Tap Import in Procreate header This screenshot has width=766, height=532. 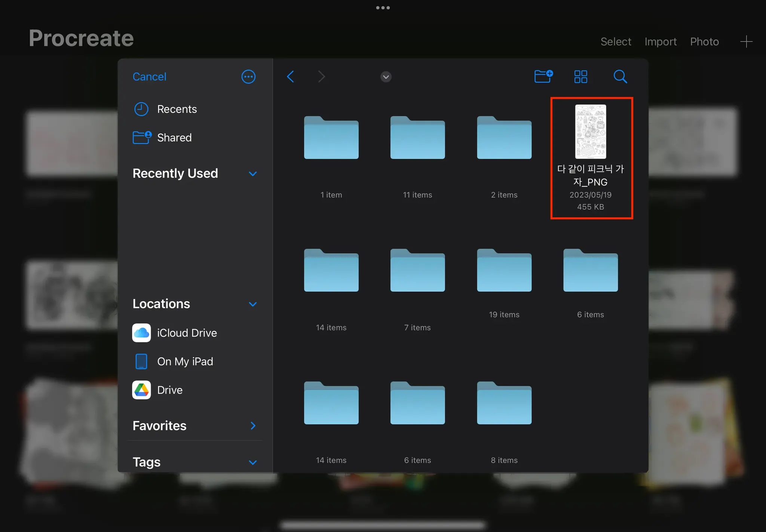(x=660, y=41)
